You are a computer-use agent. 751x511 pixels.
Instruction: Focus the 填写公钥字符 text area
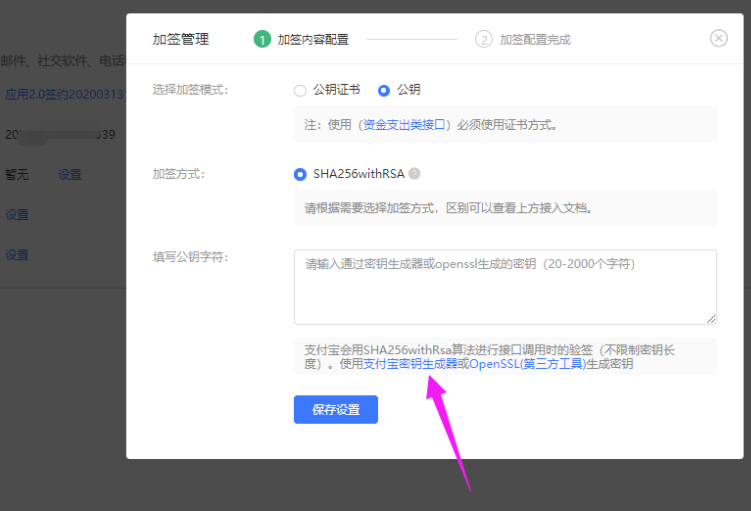click(505, 286)
